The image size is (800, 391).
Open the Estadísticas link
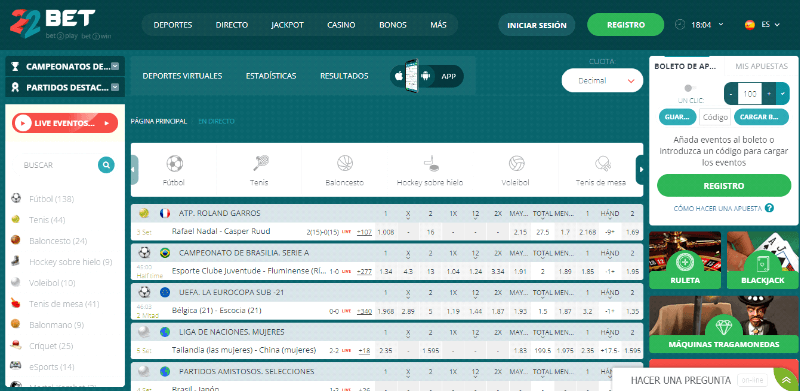(x=271, y=76)
